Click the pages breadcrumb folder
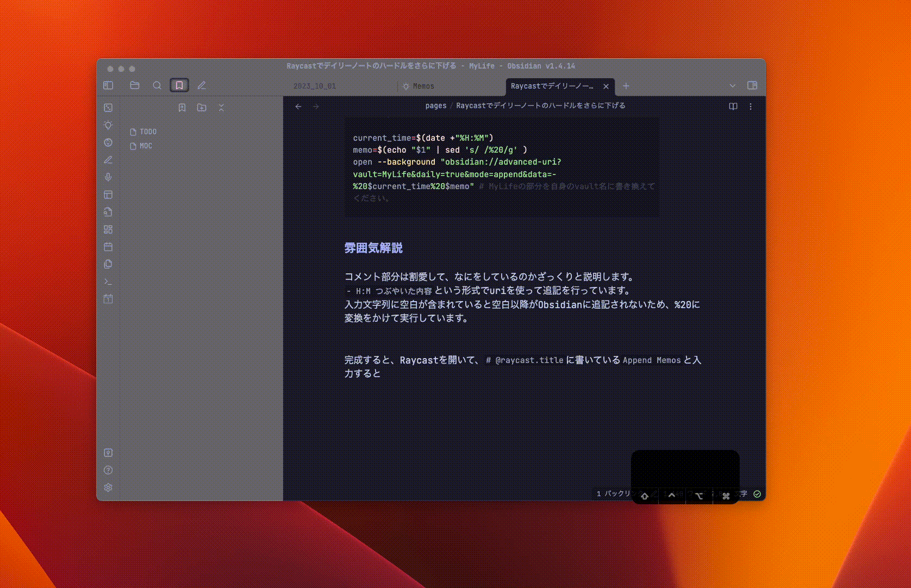This screenshot has width=911, height=588. [x=436, y=106]
